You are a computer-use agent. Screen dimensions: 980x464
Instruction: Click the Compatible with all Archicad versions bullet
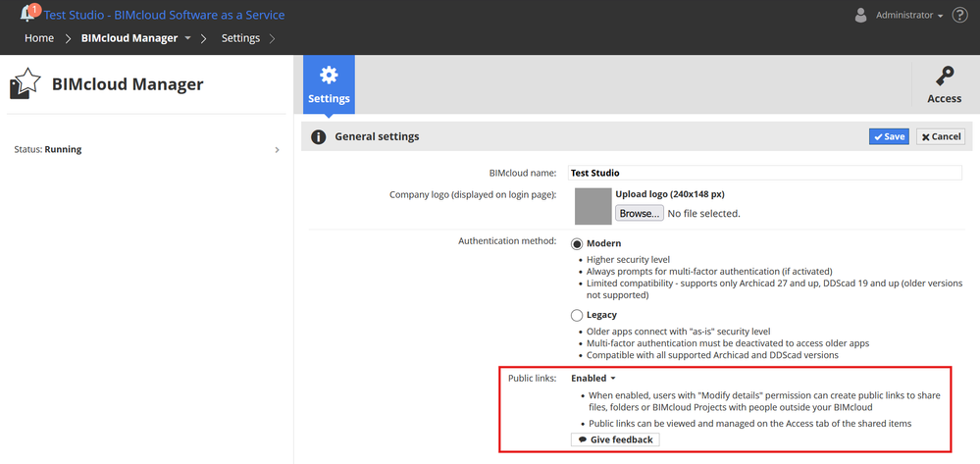click(x=712, y=355)
